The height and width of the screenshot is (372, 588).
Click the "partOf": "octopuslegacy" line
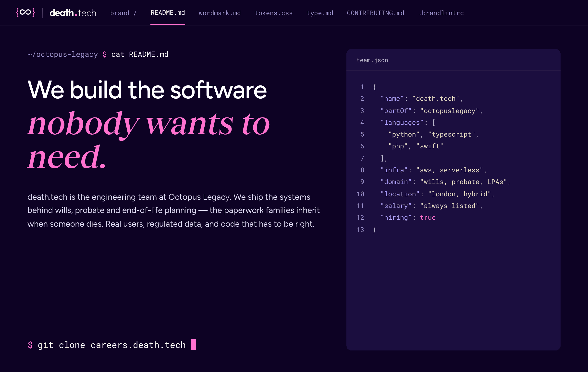[431, 111]
